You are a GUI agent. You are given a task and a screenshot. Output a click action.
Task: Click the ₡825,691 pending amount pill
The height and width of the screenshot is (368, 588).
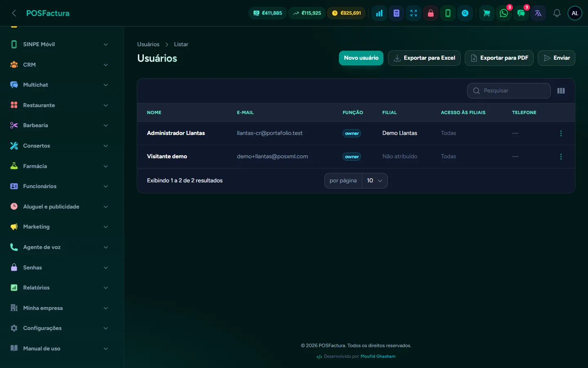coord(346,13)
